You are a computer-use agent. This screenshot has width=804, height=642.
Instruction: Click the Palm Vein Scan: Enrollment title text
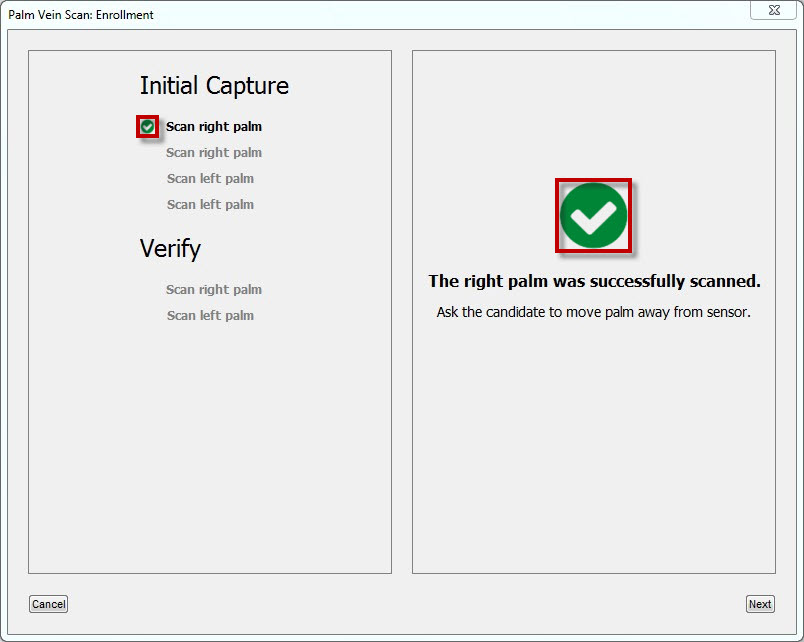[x=81, y=15]
